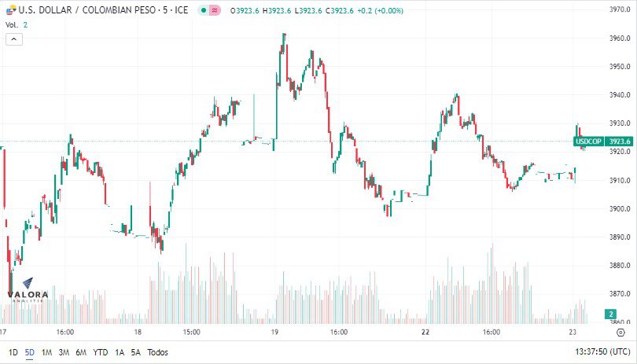The height and width of the screenshot is (364, 637).
Task: Switch to 3M time range
Action: 64,352
